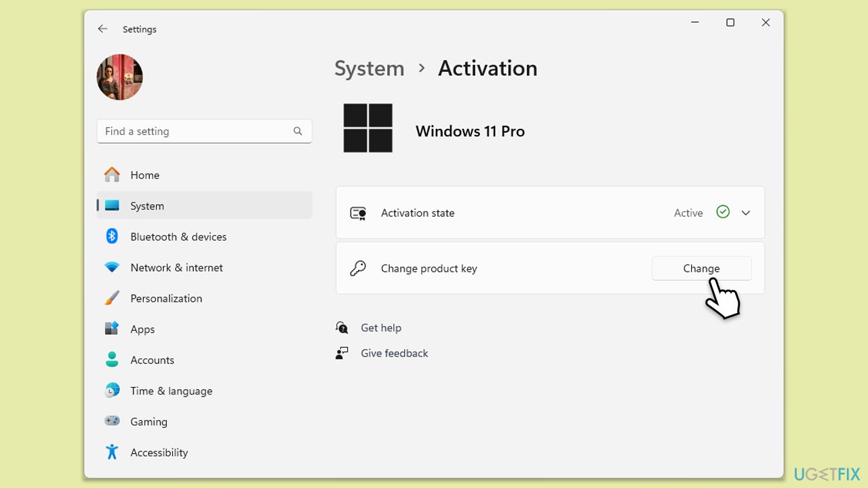This screenshot has width=868, height=488.
Task: Open Personalization paintbrush icon
Action: [112, 298]
